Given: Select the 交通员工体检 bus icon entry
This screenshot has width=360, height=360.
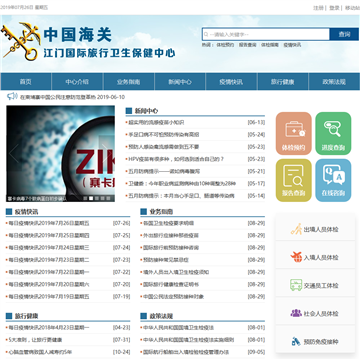Looking at the screenshot, I should pyautogui.click(x=315, y=285).
